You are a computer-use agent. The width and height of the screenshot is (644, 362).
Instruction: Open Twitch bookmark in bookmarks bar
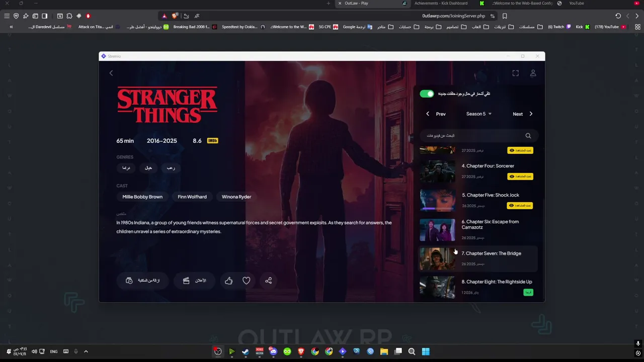click(x=559, y=27)
